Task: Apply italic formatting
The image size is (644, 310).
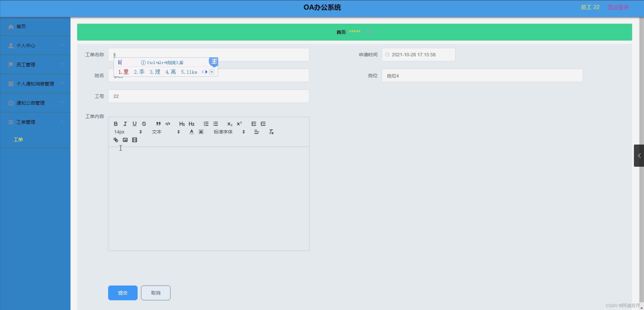Action: click(125, 124)
